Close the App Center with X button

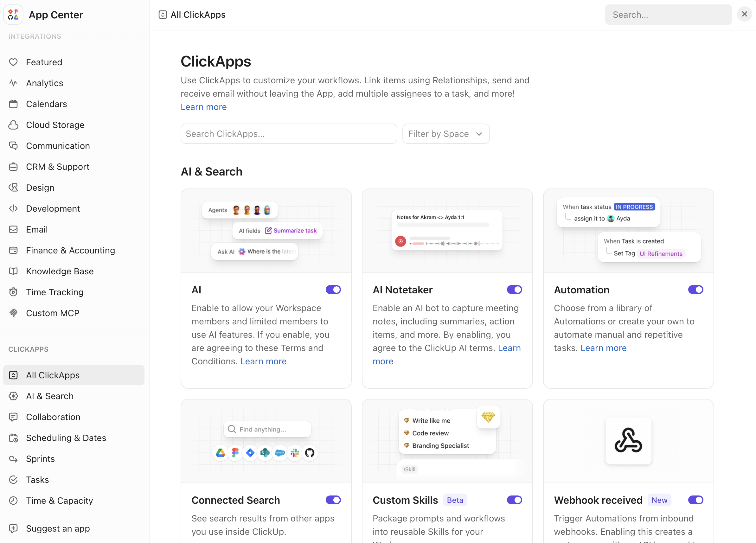coord(744,14)
